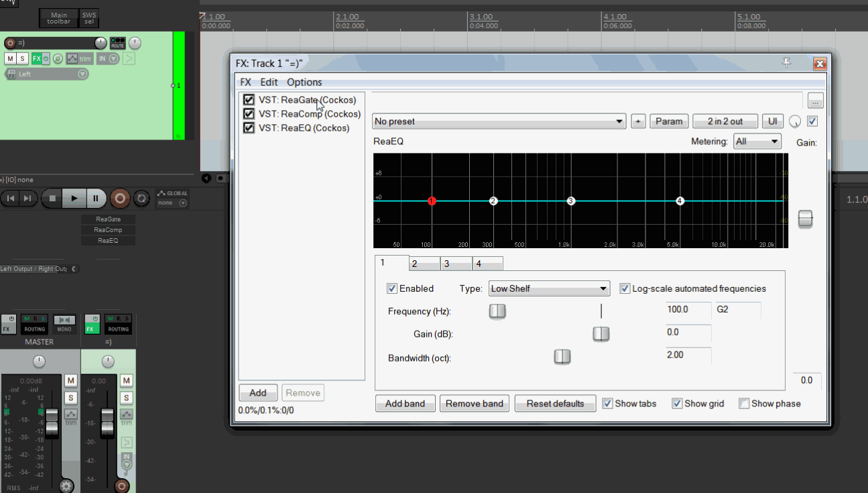868x493 pixels.
Task: Arm record on track =) in track panel
Action: click(10, 43)
